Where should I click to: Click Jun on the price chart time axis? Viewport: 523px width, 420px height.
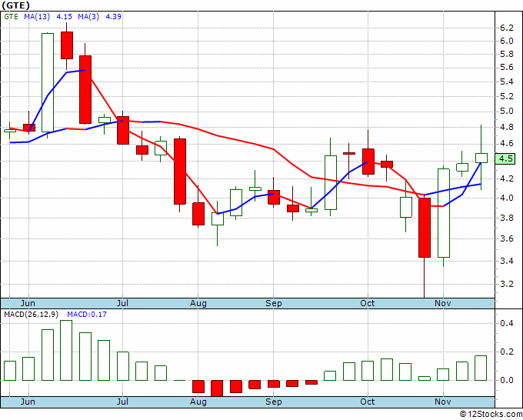tap(28, 303)
